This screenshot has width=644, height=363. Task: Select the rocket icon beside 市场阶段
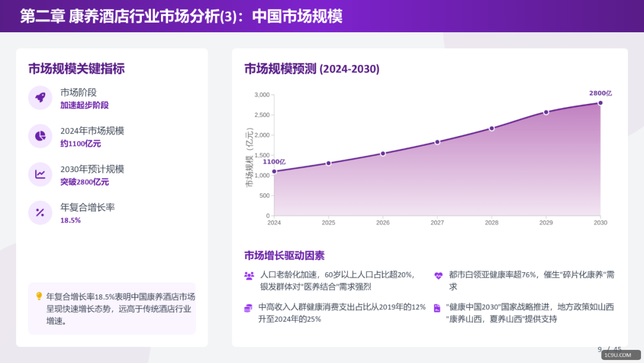40,97
